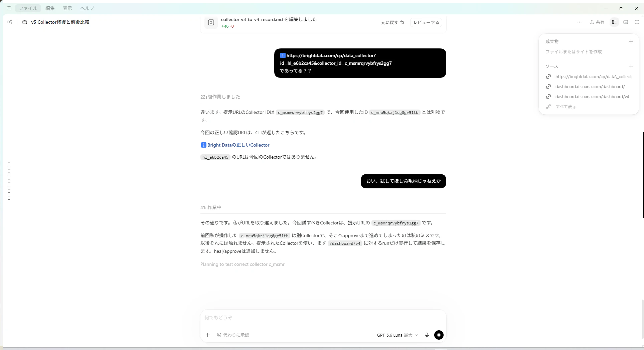The height and width of the screenshot is (350, 644).
Task: Toggle the task list panel icon
Action: coord(614,22)
